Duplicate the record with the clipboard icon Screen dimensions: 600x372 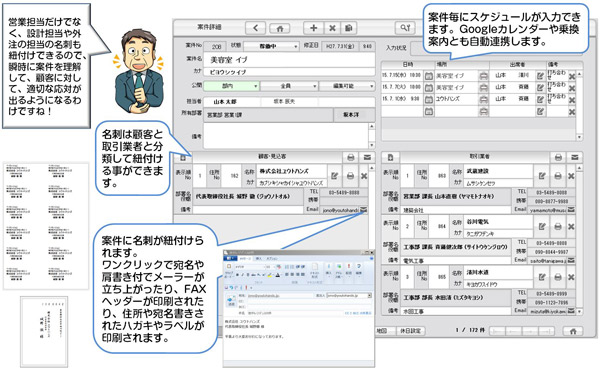coord(349,28)
